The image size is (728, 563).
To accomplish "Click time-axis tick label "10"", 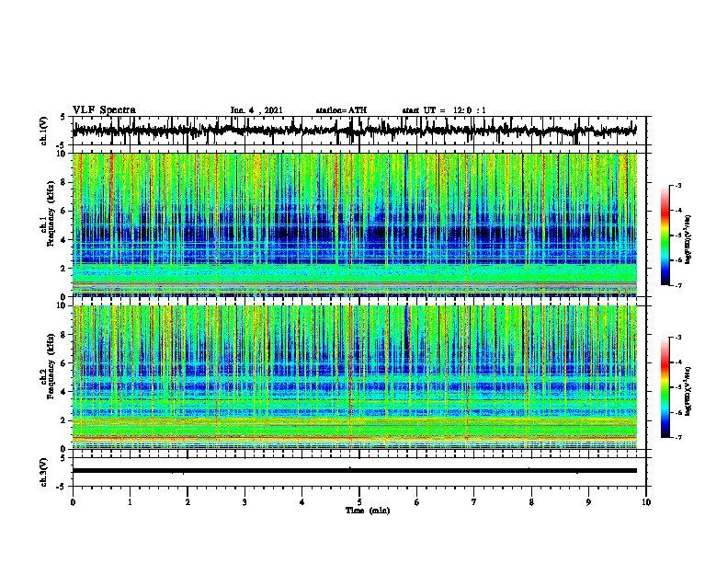I will (646, 502).
